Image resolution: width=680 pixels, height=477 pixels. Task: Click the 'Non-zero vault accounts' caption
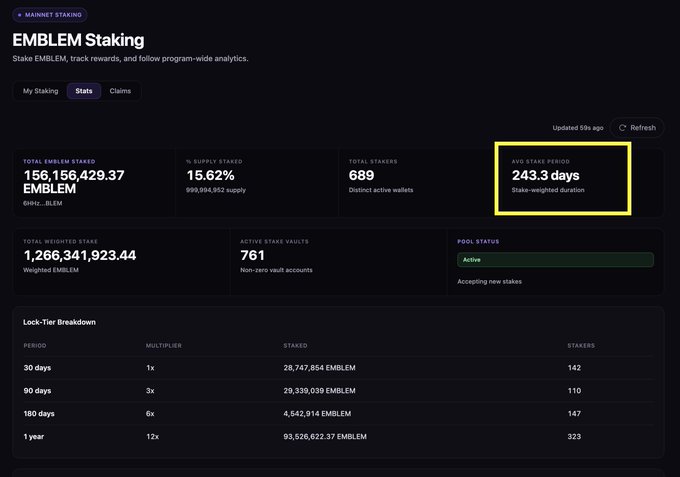276,270
